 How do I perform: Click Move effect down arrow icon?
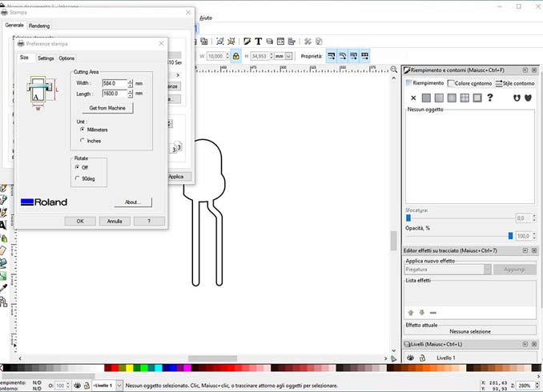pos(422,313)
